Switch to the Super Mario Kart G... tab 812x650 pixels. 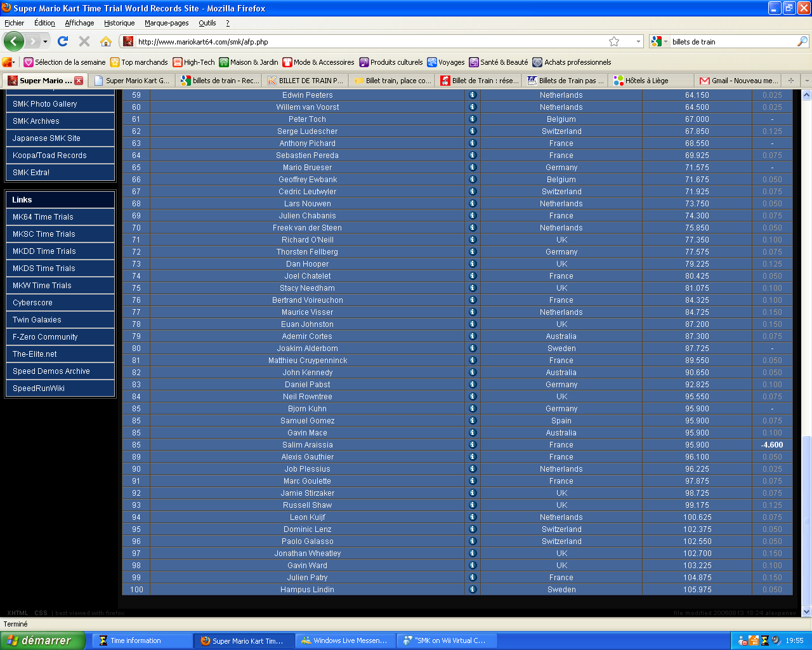[x=131, y=81]
